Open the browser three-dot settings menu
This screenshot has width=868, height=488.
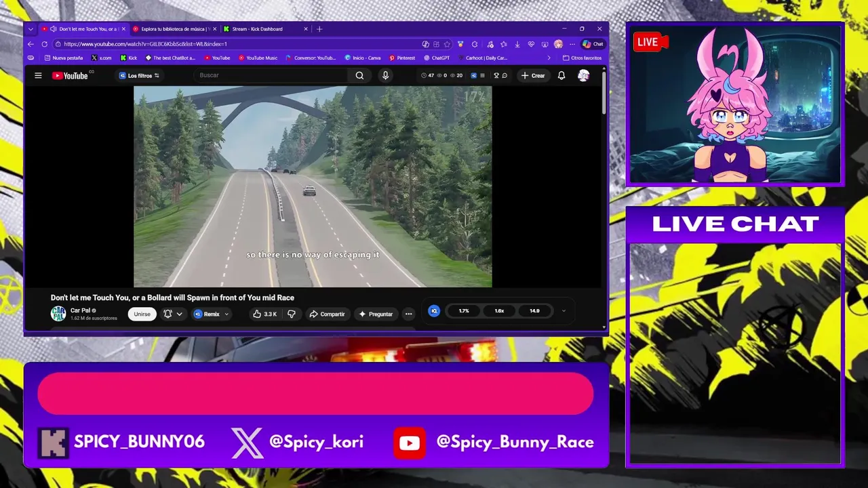pyautogui.click(x=572, y=44)
